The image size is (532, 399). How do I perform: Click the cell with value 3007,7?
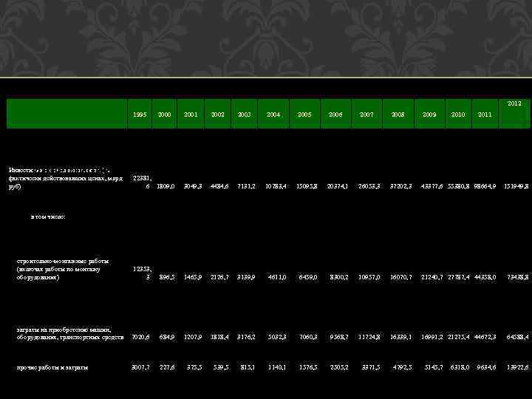click(x=140, y=367)
